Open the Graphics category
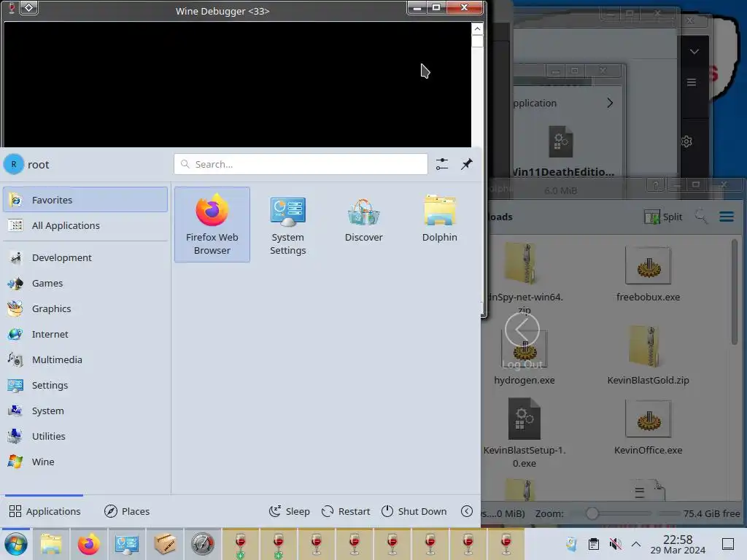 [x=85, y=308]
